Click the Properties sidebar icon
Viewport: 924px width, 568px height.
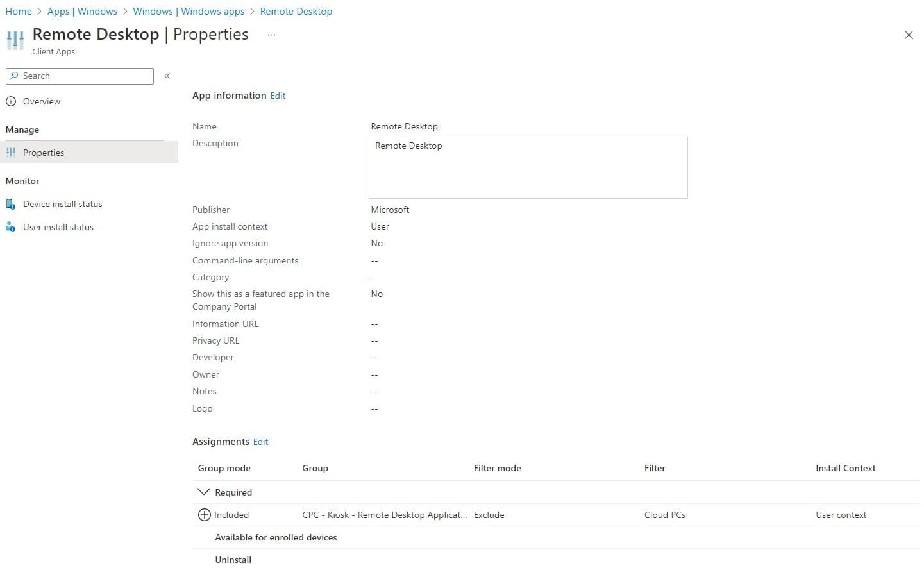(x=11, y=153)
